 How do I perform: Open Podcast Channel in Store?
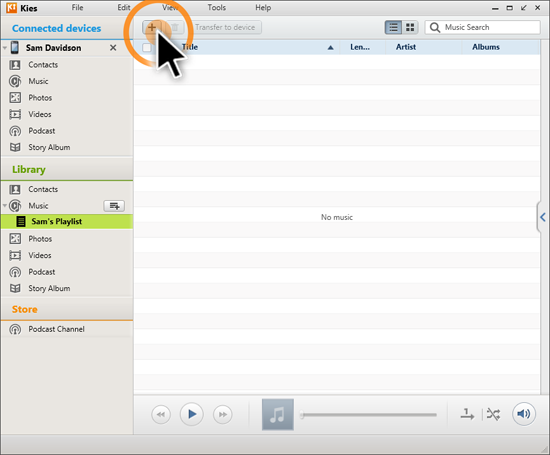56,329
